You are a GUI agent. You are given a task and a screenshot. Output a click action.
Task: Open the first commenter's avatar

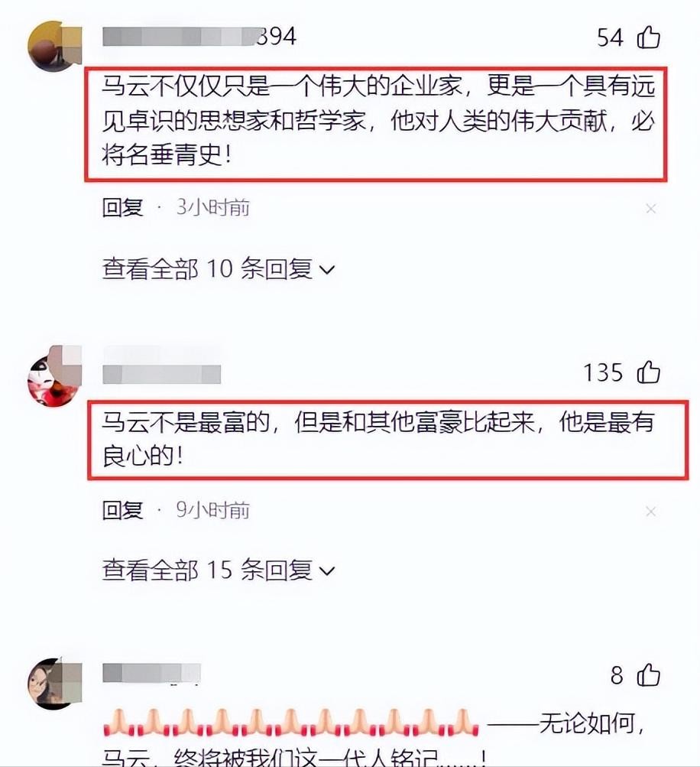coord(54,47)
